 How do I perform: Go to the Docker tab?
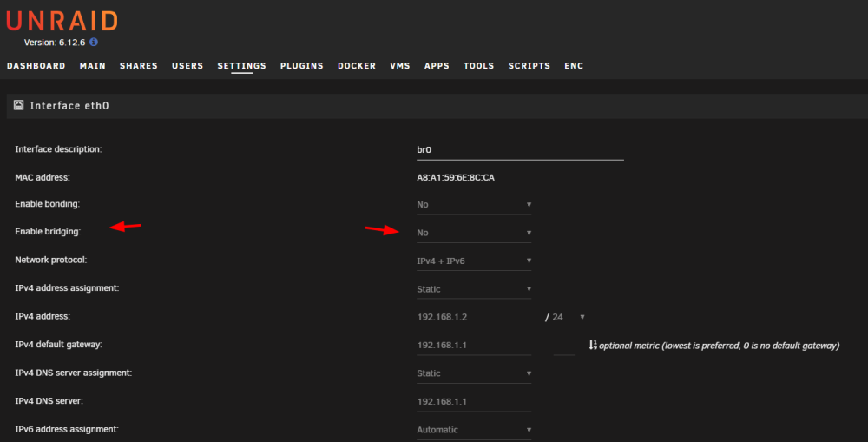[357, 66]
